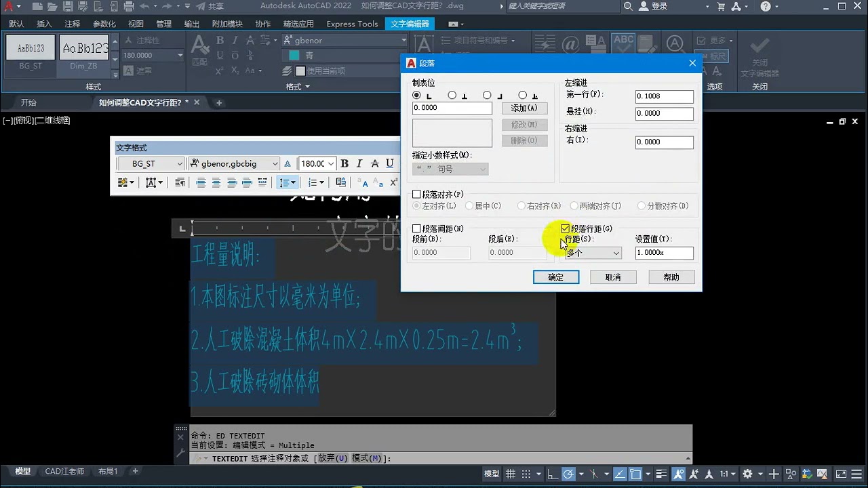Click the 共享 share button
This screenshot has height=488, width=868.
(x=209, y=6)
